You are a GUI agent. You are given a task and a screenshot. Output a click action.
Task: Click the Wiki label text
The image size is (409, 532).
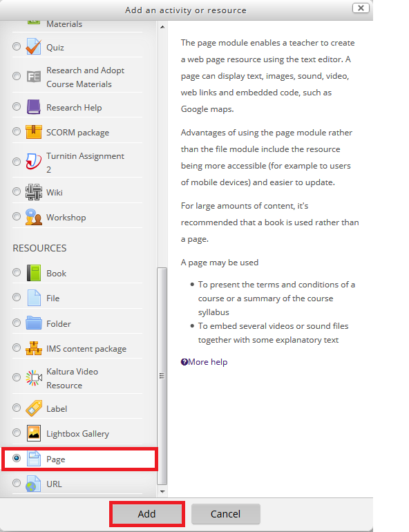[55, 193]
